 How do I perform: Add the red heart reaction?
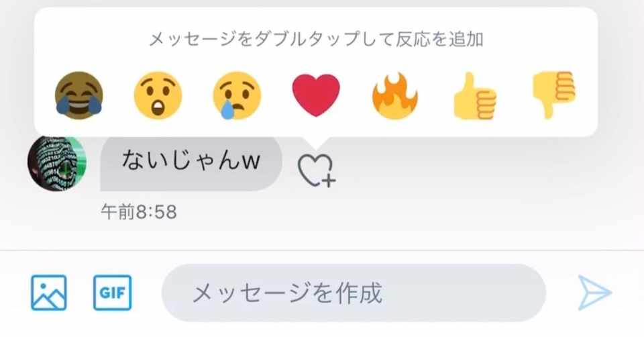[x=316, y=95]
